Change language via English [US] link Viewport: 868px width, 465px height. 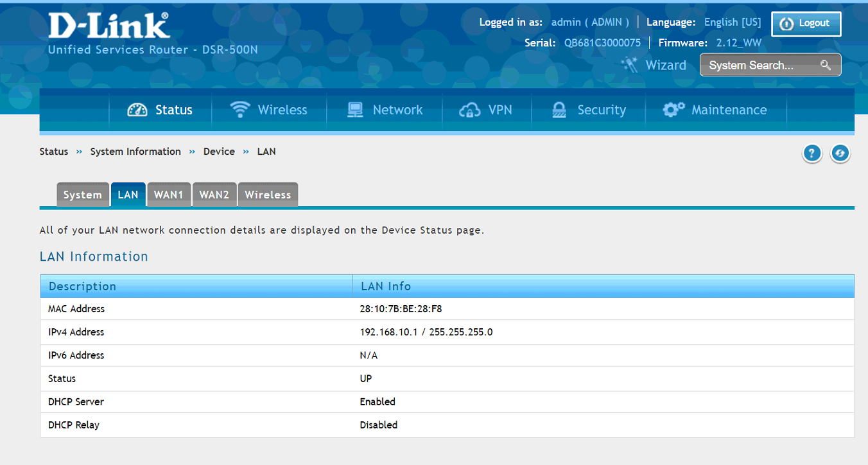(732, 22)
